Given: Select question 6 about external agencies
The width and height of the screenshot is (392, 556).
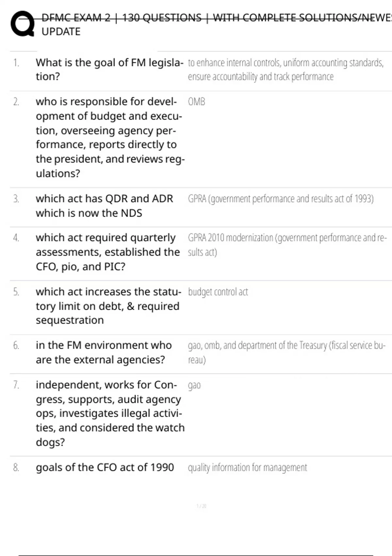Looking at the screenshot, I should [104, 352].
